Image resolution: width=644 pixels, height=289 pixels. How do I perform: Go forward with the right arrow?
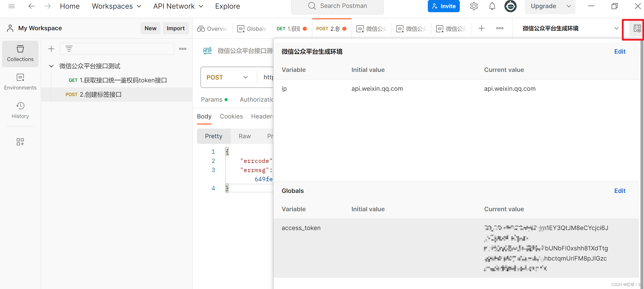(48, 6)
